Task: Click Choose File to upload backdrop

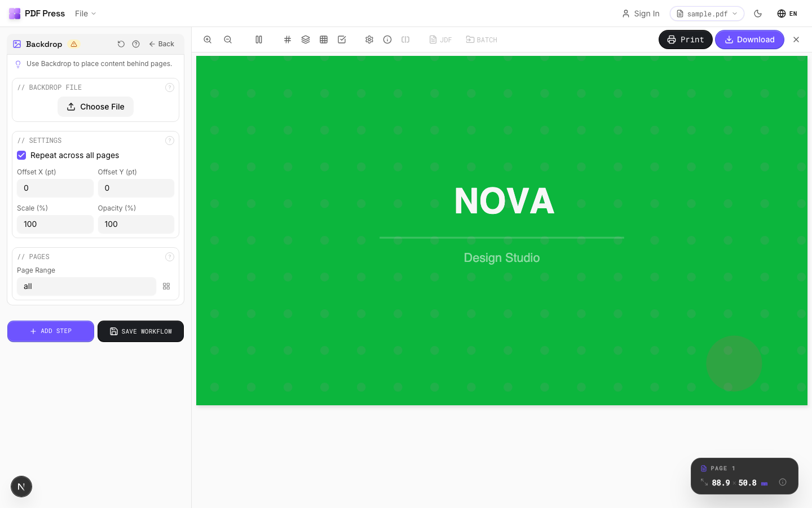Action: [95, 107]
